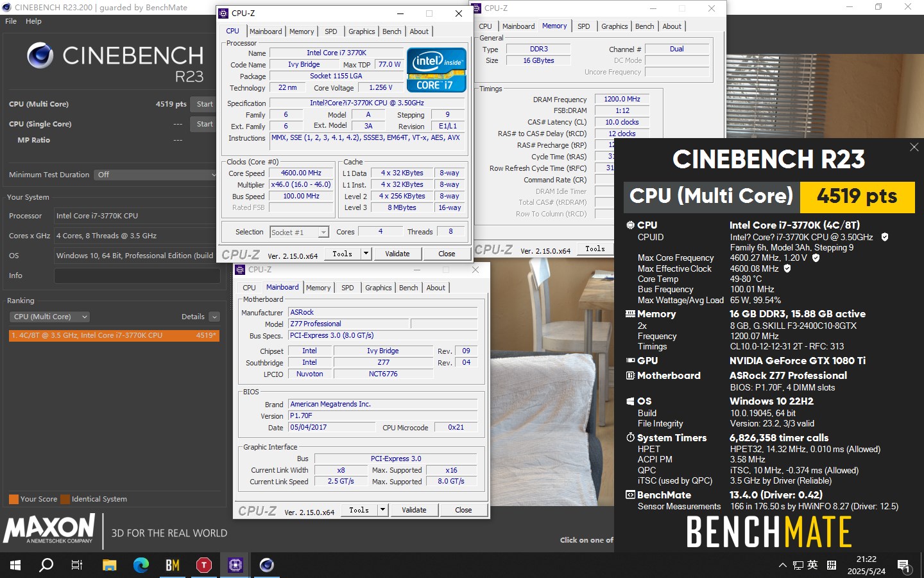
Task: Select the Graphics tab in Mainboard CPU-Z window
Action: point(379,288)
